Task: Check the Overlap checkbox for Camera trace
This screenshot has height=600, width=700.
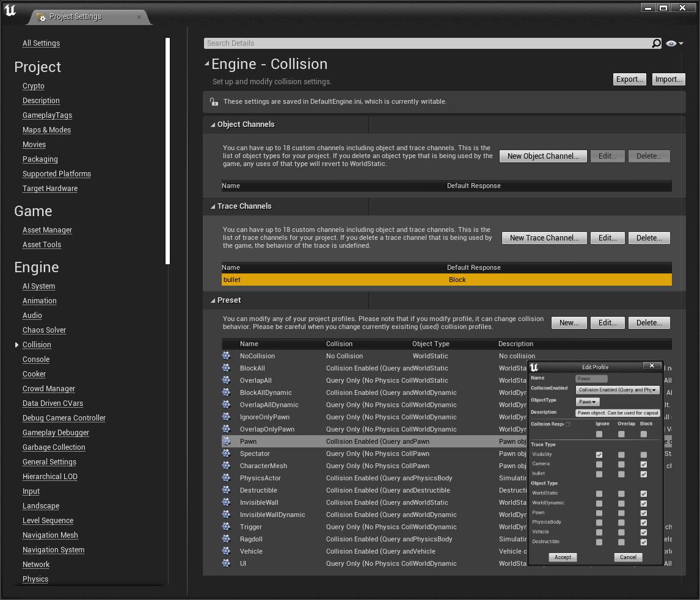Action: [x=621, y=464]
